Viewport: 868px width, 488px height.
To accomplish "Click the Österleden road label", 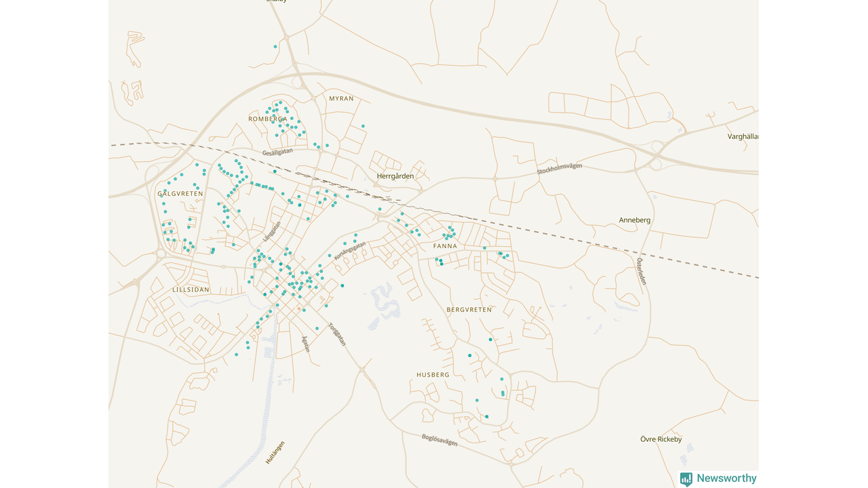I will (x=641, y=270).
